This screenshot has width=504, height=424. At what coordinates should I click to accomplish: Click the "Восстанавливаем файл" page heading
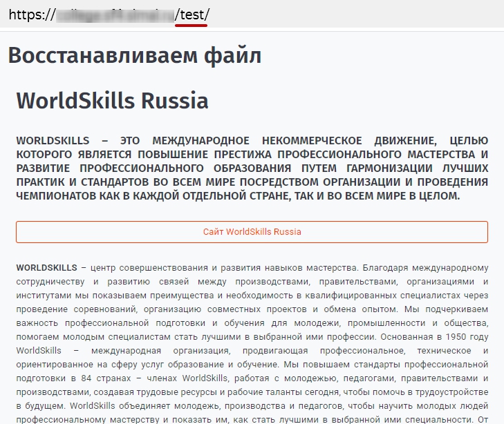pos(135,55)
